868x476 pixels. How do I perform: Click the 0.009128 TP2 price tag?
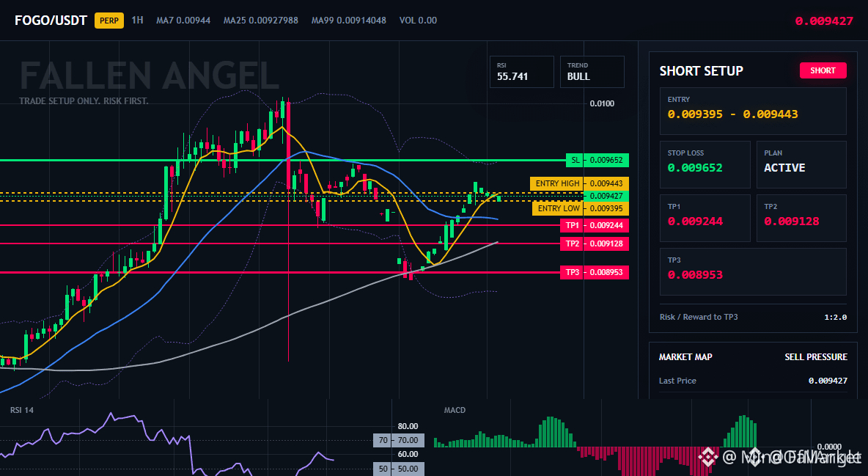pos(606,244)
